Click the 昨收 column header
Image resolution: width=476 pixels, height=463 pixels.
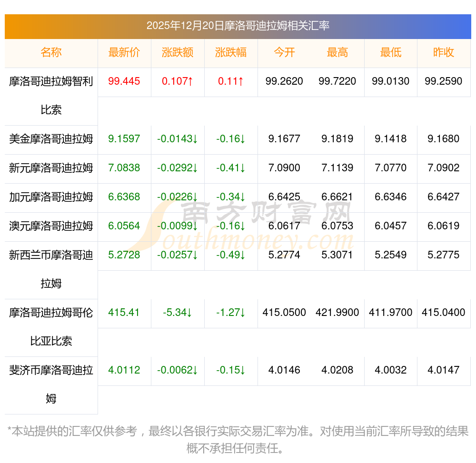pos(444,53)
